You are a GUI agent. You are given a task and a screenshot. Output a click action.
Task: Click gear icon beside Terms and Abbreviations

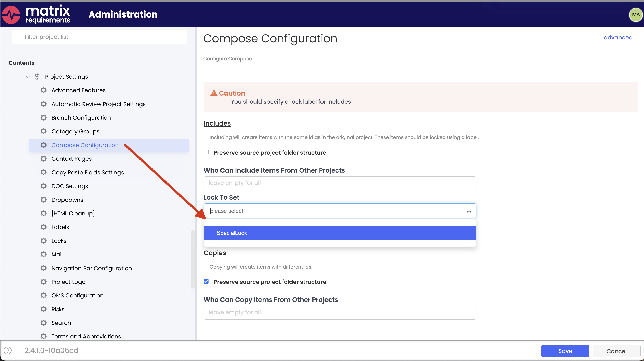click(x=43, y=336)
